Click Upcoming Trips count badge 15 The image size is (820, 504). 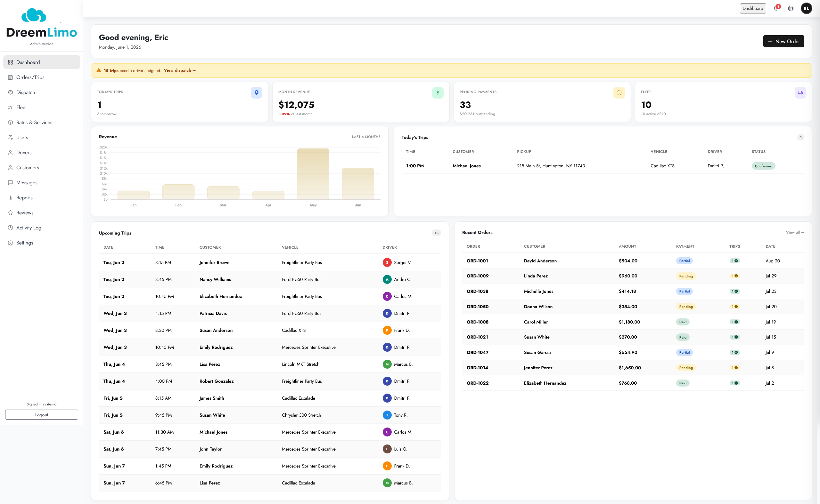[x=436, y=233]
